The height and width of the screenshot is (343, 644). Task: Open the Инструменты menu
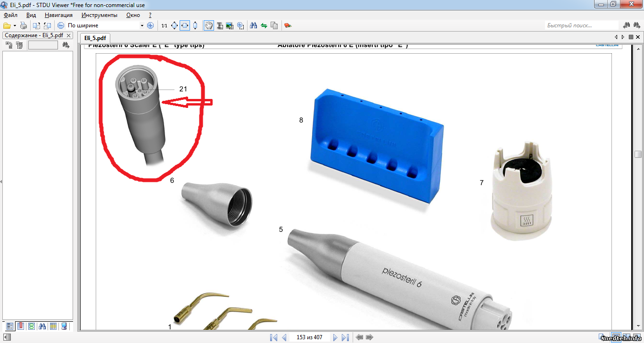(x=99, y=15)
